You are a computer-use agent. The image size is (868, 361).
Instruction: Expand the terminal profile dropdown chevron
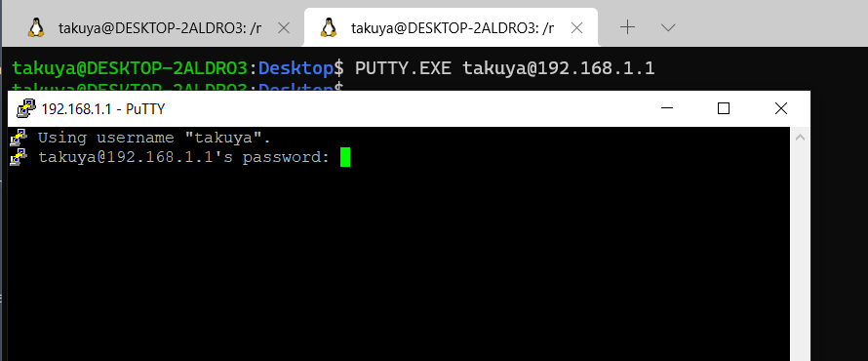tap(668, 27)
